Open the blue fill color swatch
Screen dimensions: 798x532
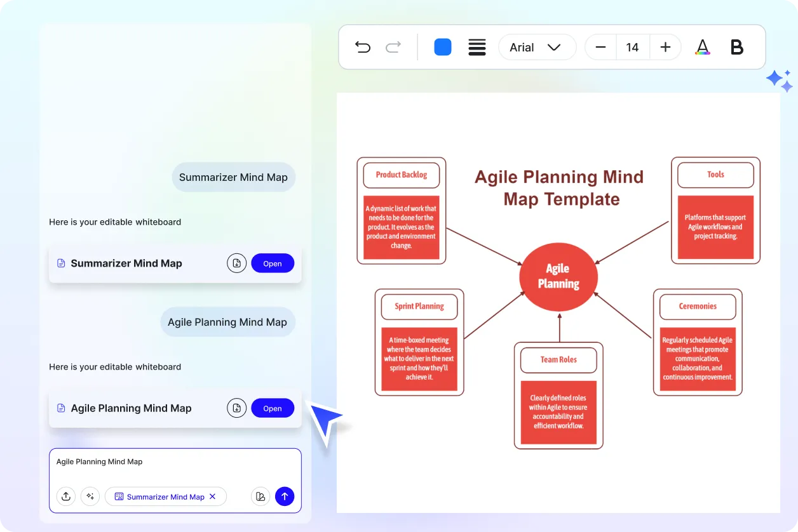pos(443,47)
